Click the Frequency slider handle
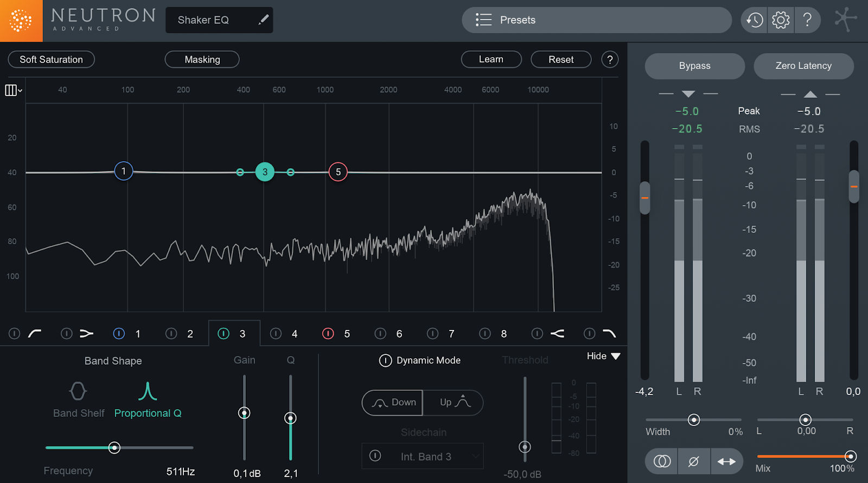Image resolution: width=868 pixels, height=483 pixels. pos(114,448)
